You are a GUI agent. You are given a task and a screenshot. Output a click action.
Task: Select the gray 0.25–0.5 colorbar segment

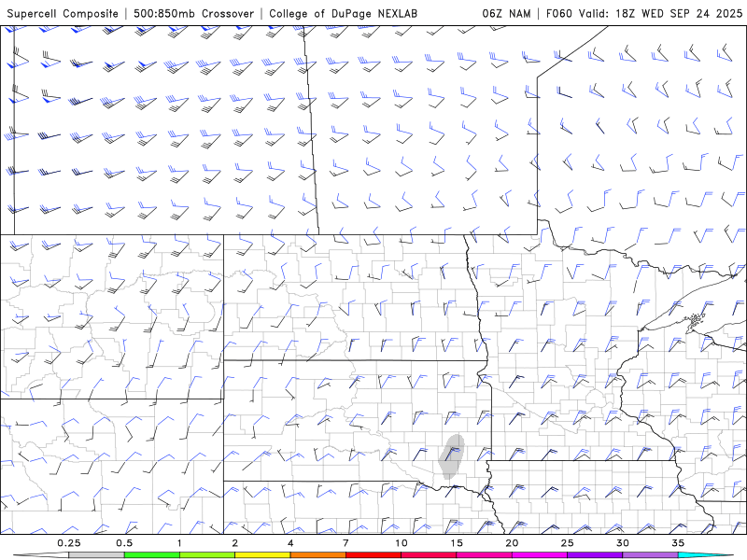pos(96,555)
